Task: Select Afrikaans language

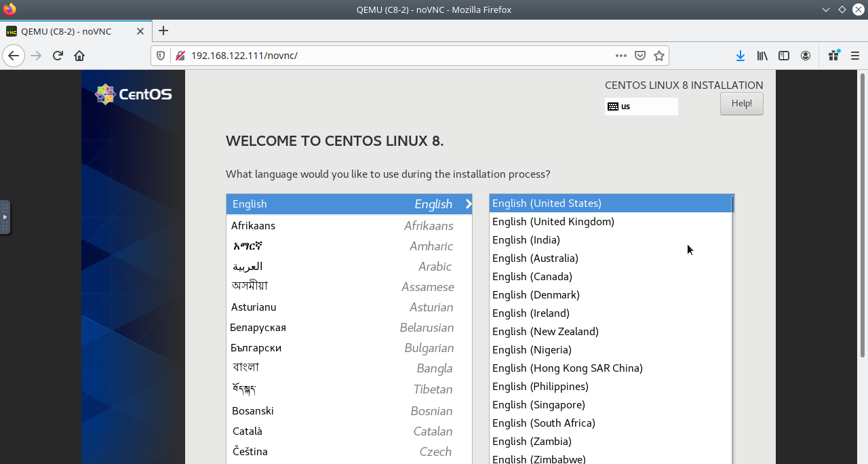Action: click(349, 225)
